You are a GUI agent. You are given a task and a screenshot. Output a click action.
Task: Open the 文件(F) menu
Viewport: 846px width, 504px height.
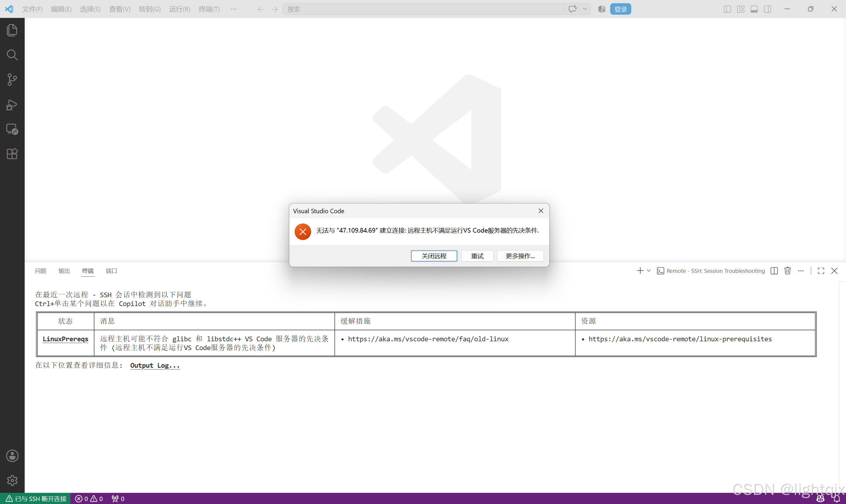click(33, 9)
